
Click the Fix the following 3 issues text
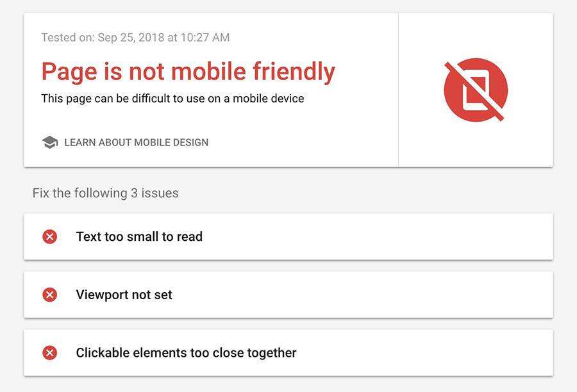click(105, 193)
